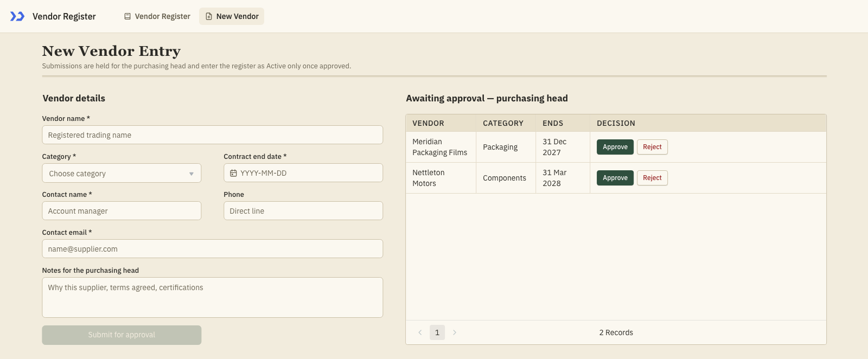Screen dimensions: 868x359
Task: Click the Vendor Register app logo
Action: point(17,16)
